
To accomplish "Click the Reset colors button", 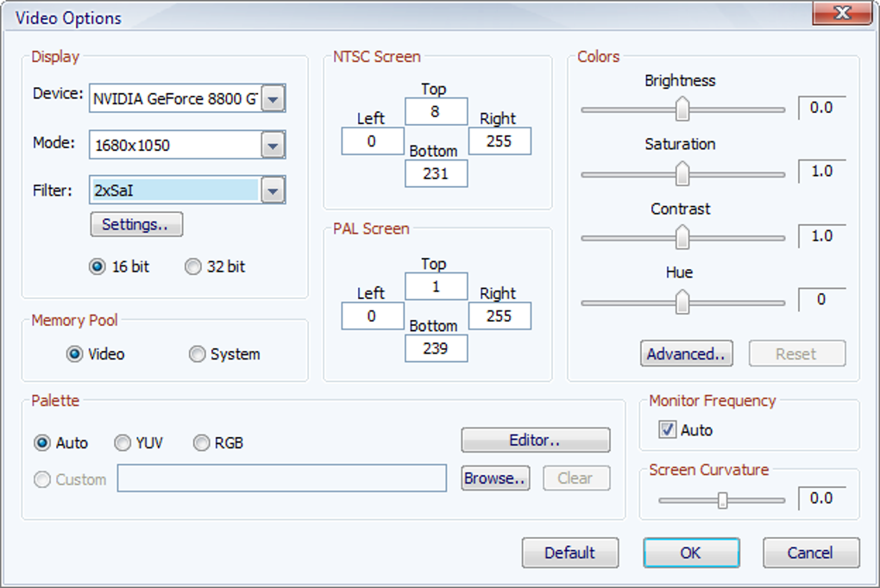I will tap(797, 353).
